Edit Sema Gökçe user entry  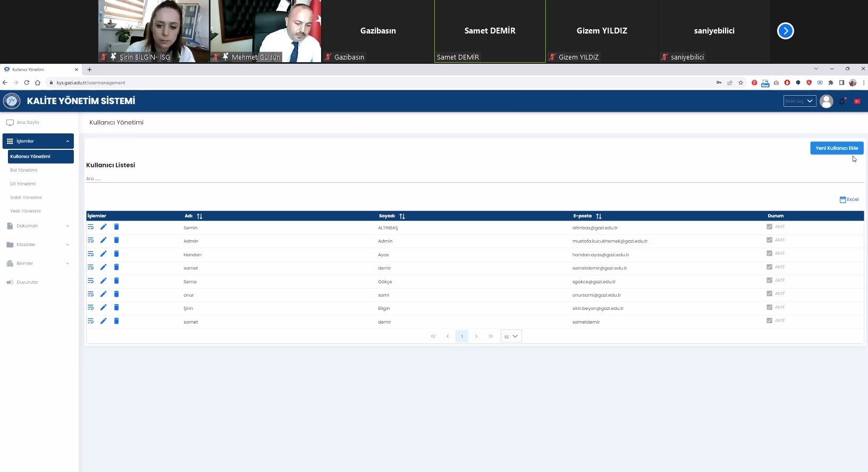103,281
